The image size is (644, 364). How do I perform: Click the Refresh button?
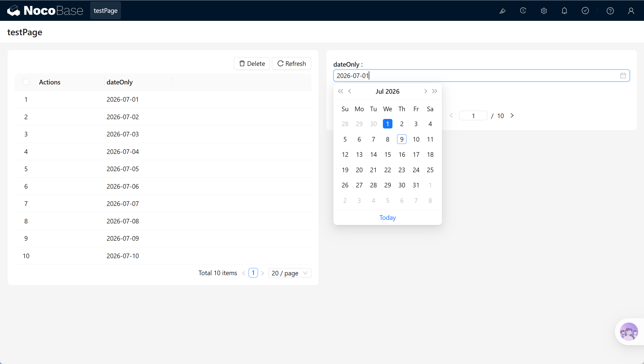291,64
